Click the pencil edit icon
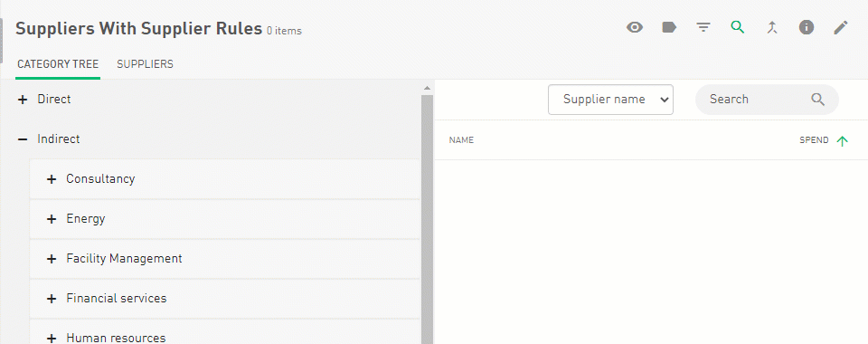The width and height of the screenshot is (868, 344). [841, 27]
